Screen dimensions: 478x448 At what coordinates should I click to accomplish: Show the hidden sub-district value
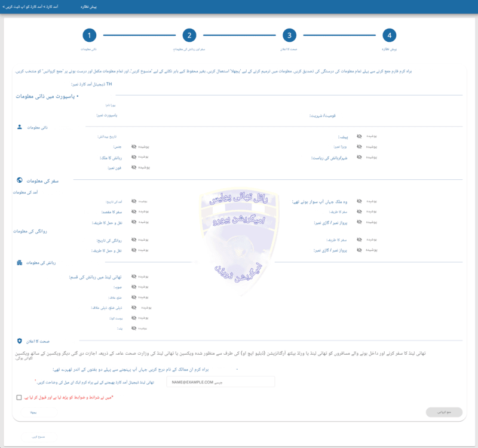tap(134, 308)
